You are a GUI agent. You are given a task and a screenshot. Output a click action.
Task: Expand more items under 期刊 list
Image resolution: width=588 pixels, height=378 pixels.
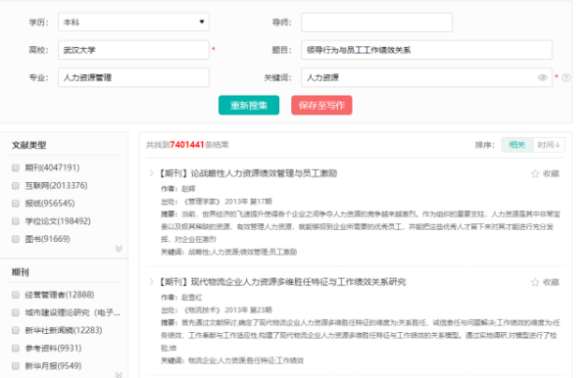coord(119,375)
